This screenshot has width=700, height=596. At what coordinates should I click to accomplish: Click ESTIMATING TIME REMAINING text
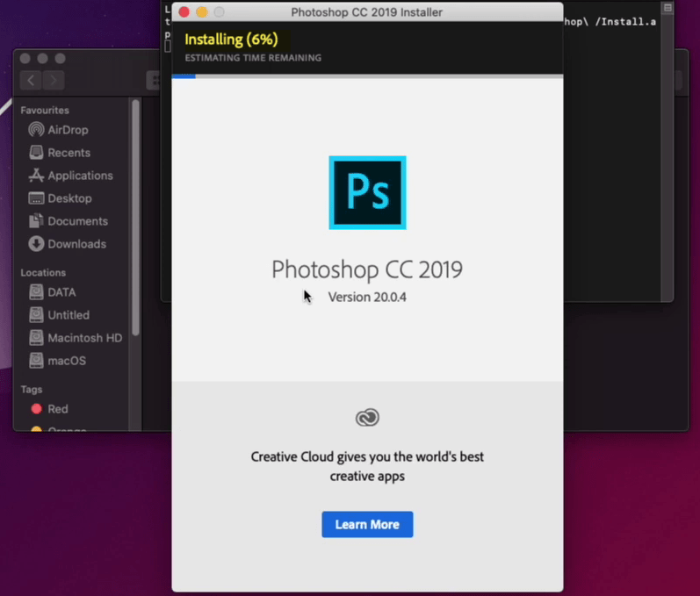click(x=253, y=58)
